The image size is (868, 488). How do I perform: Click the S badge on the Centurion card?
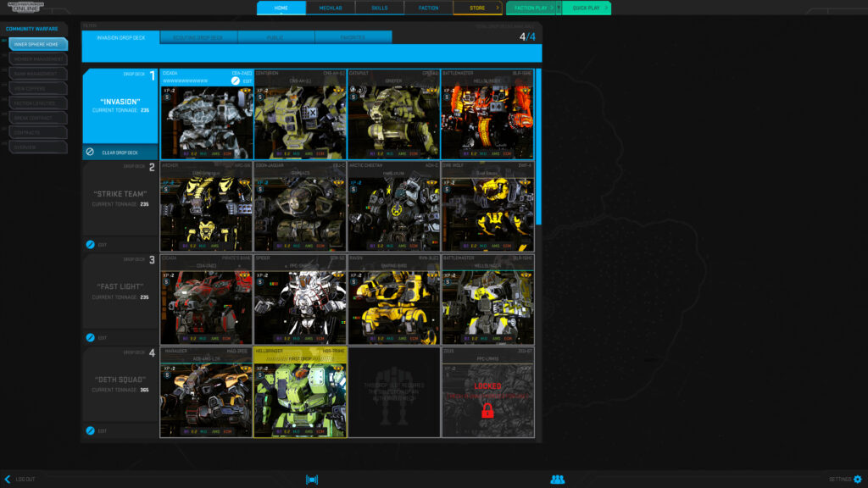260,97
